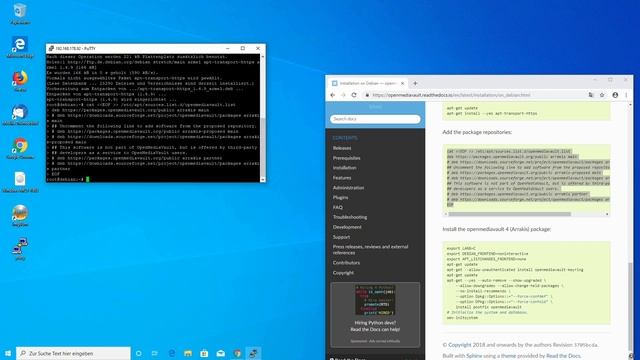Open the PuTTY desktop shortcut

pyautogui.click(x=20, y=249)
